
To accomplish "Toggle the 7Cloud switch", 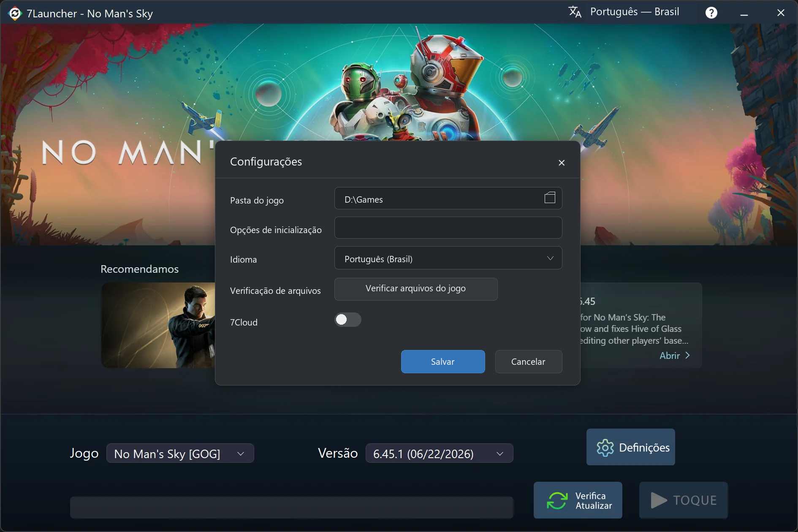I will coord(348,320).
